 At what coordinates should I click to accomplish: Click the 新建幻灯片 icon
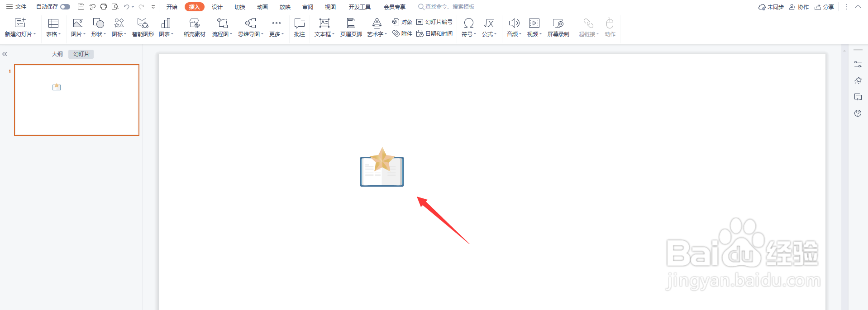point(20,23)
